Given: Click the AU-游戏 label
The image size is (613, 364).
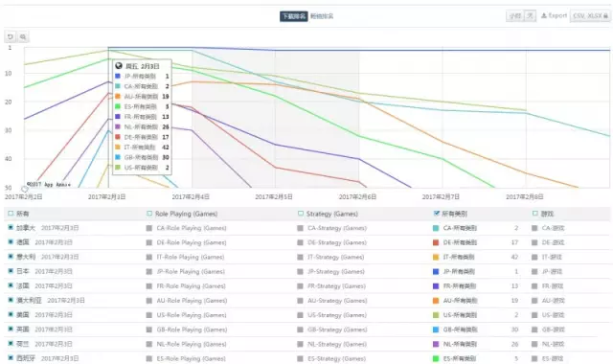Looking at the screenshot, I should [554, 300].
